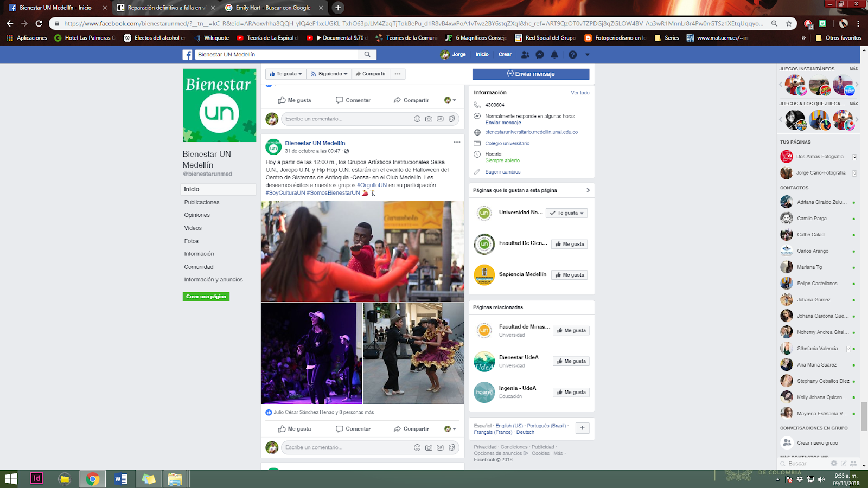Click the search magnifier in Facebook search bar
Image resolution: width=868 pixels, height=488 pixels.
[x=367, y=54]
